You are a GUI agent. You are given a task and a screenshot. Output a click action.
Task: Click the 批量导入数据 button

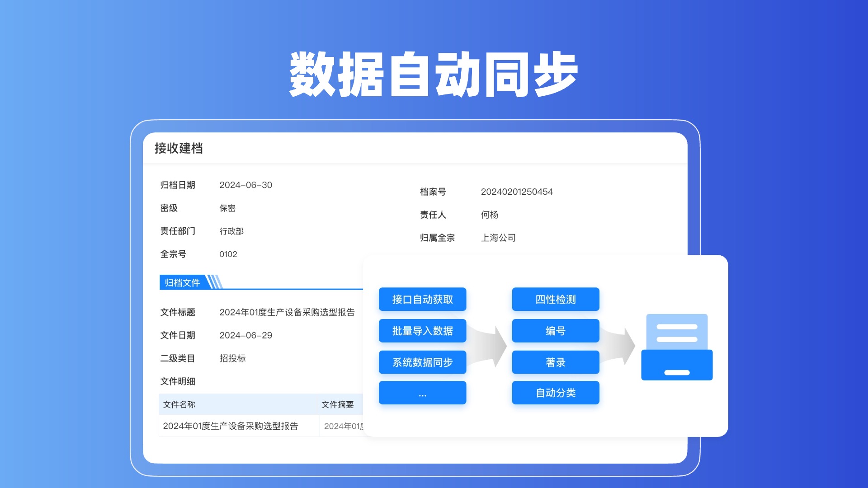[422, 331]
